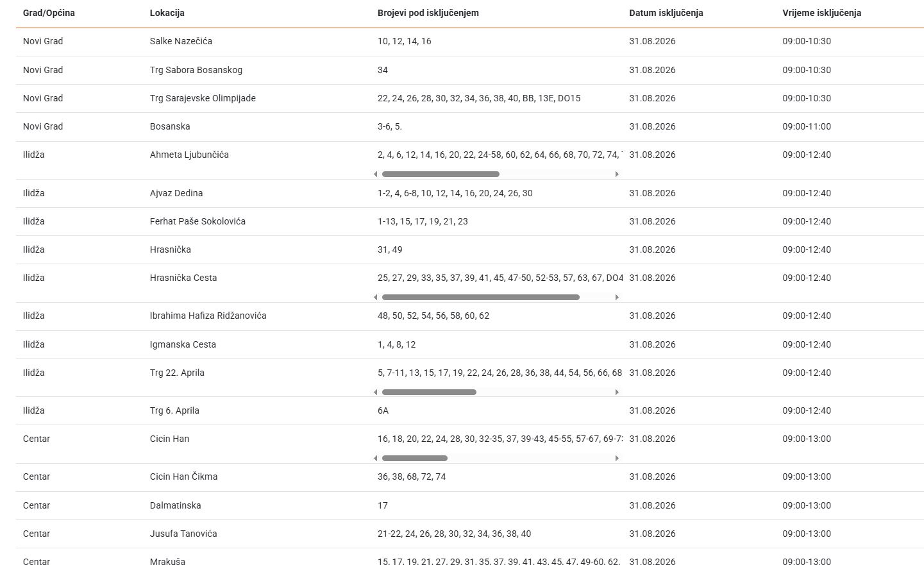Click numbers "36, 38, 68, 72, 74"
This screenshot has width=924, height=565.
tap(412, 476)
